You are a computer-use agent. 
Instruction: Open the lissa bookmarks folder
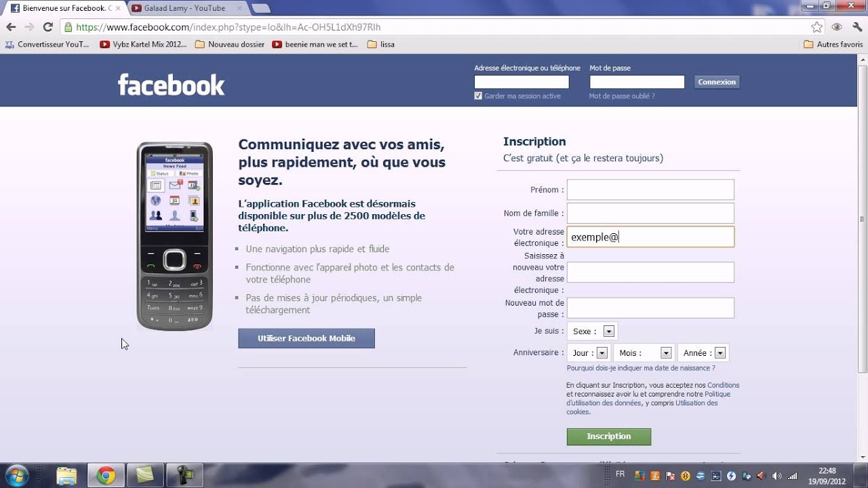coord(381,44)
